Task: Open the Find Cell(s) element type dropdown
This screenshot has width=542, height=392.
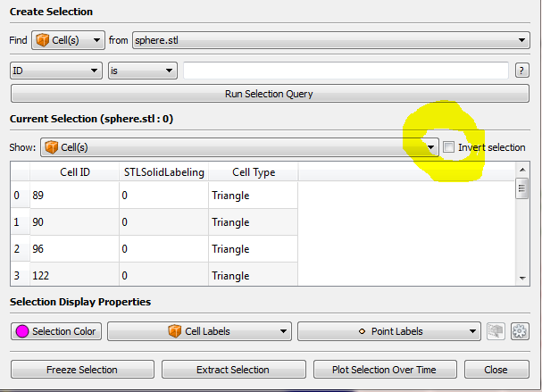Action: tap(68, 40)
